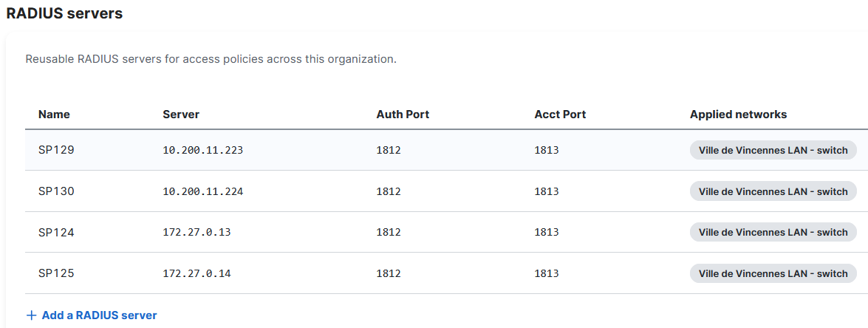Open the applied network tag for SP125
Image resolution: width=868 pixels, height=328 pixels.
click(773, 273)
